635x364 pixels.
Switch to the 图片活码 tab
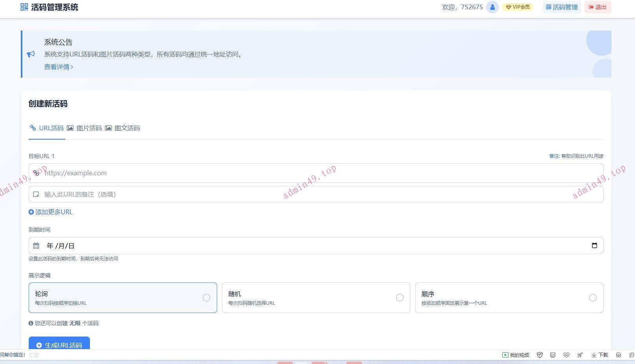84,128
